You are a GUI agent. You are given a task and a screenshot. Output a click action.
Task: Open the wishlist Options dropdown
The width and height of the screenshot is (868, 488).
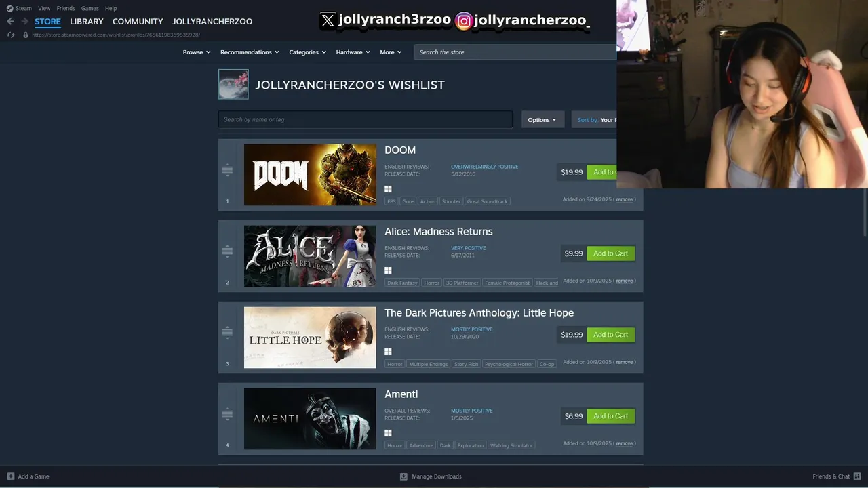(x=542, y=120)
